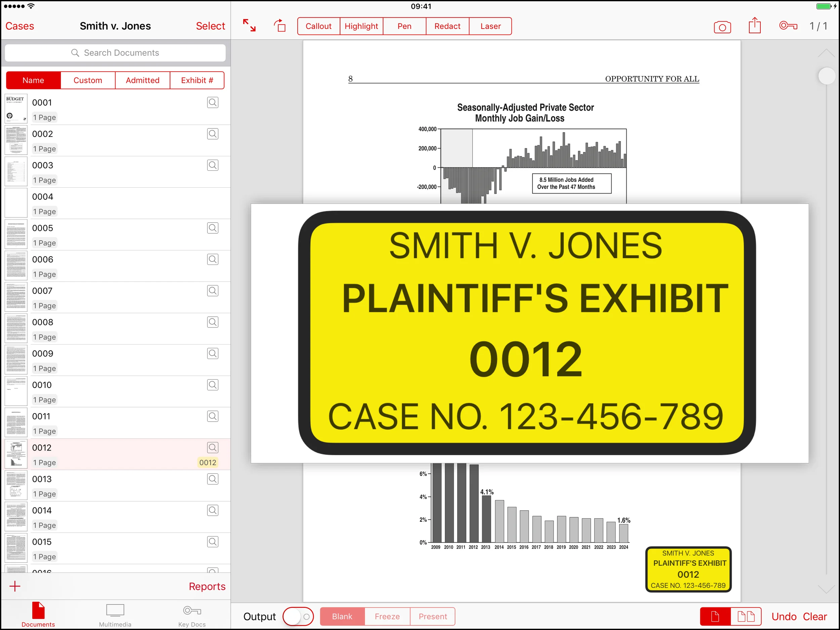
Task: Tap the key icon in top toolbar
Action: pos(788,26)
